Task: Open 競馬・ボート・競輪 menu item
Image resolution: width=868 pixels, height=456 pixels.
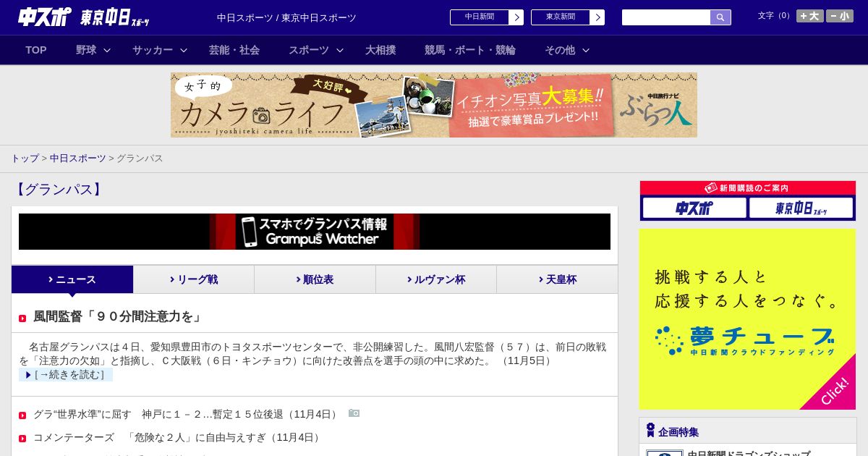Action: [x=470, y=50]
